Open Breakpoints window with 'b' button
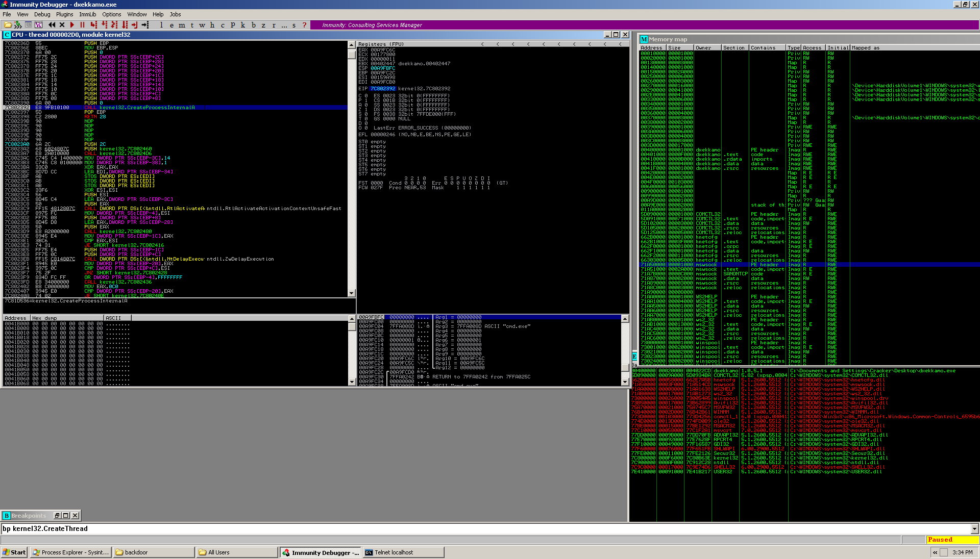The height and width of the screenshot is (559, 980). pos(253,25)
